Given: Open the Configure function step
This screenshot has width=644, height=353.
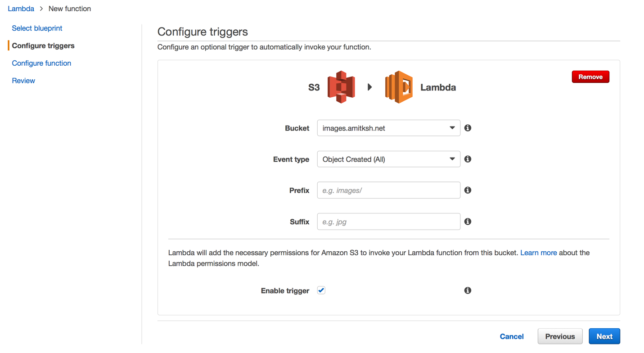Looking at the screenshot, I should [41, 63].
